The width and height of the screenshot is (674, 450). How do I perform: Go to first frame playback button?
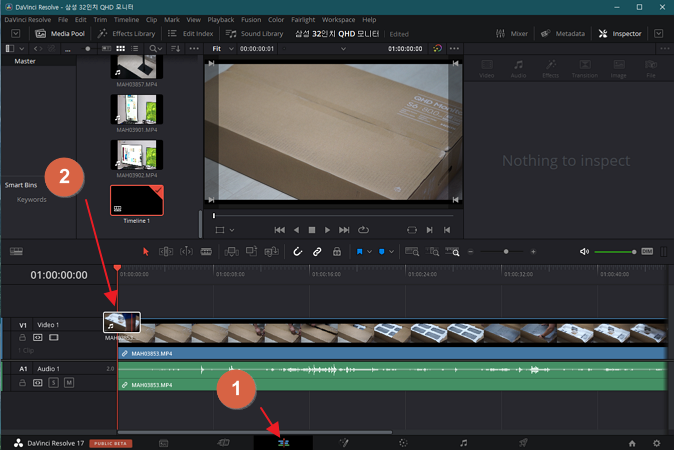coord(279,230)
